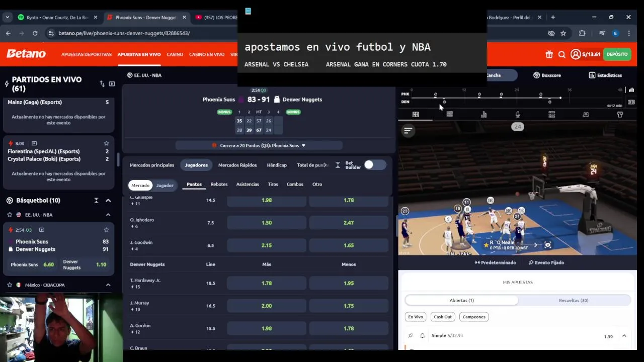This screenshot has height=362, width=644.
Task: Open the jersey lineups tracker icon
Action: pos(620,115)
